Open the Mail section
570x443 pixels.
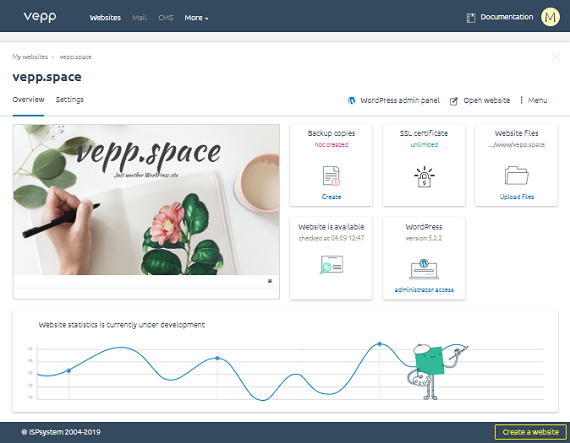[139, 17]
